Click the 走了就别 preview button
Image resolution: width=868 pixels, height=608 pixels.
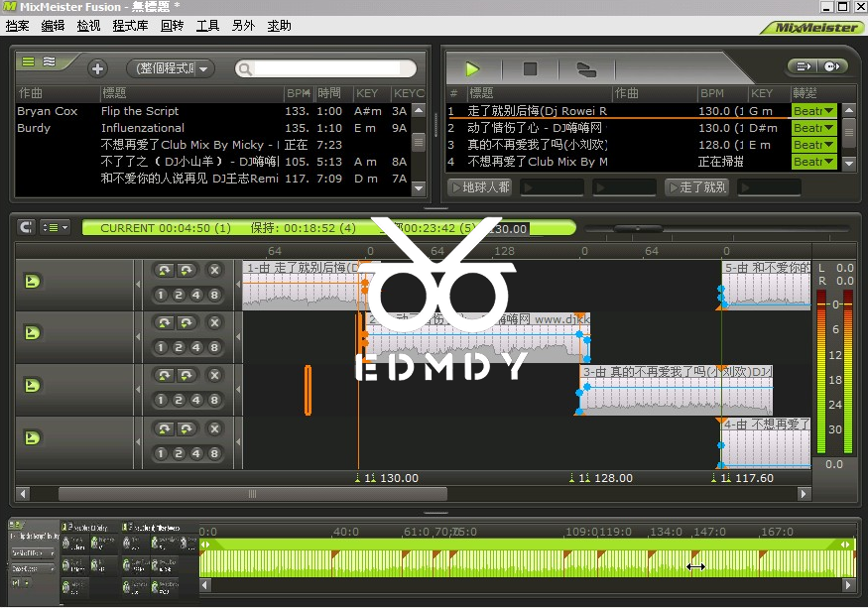[x=697, y=187]
